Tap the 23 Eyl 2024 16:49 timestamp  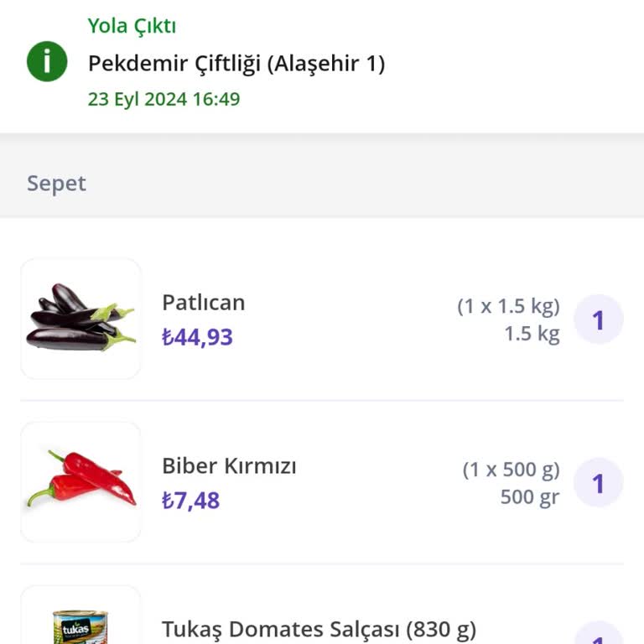[x=164, y=100]
